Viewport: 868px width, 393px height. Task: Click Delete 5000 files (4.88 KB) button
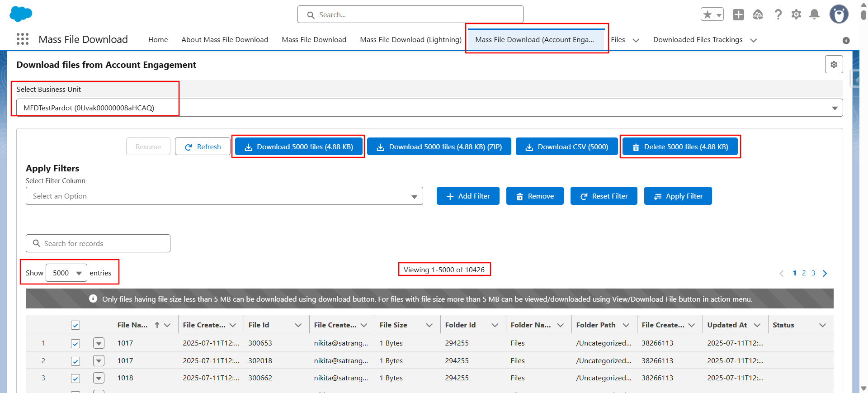pos(680,147)
